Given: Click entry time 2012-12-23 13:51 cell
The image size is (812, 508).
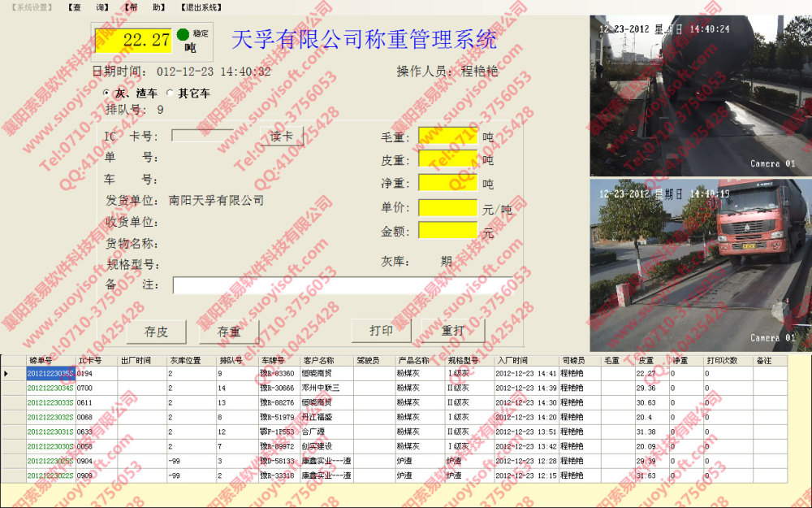Looking at the screenshot, I should (527, 432).
